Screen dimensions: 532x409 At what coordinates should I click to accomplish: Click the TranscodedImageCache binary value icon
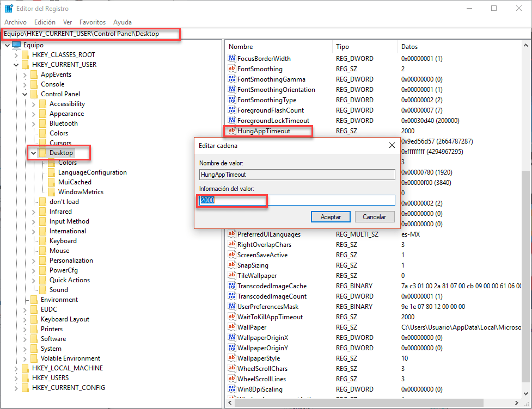pyautogui.click(x=231, y=286)
